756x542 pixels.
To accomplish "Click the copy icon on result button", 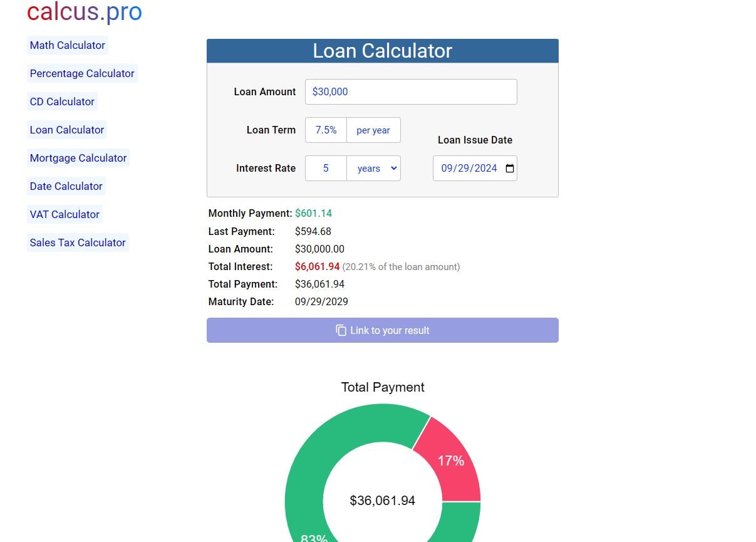I will [341, 330].
